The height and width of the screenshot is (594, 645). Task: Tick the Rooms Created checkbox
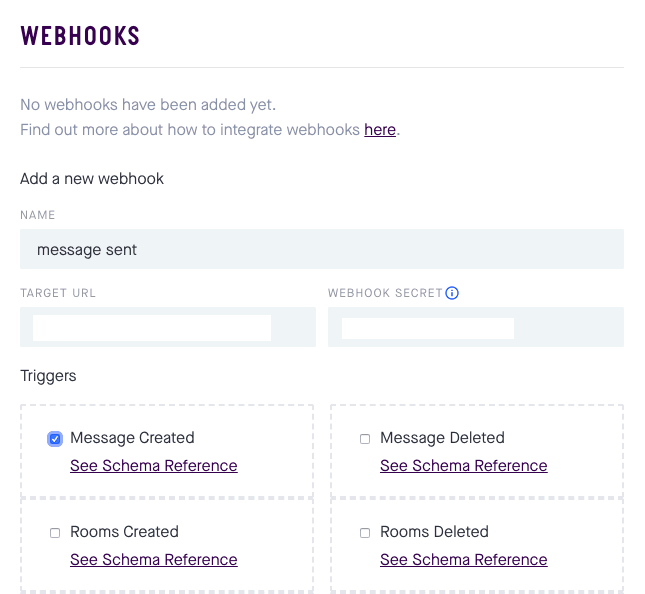click(55, 533)
